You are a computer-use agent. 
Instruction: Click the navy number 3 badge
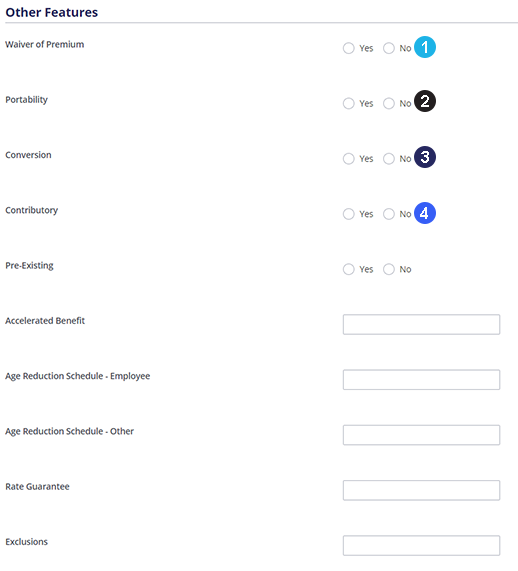pos(425,157)
